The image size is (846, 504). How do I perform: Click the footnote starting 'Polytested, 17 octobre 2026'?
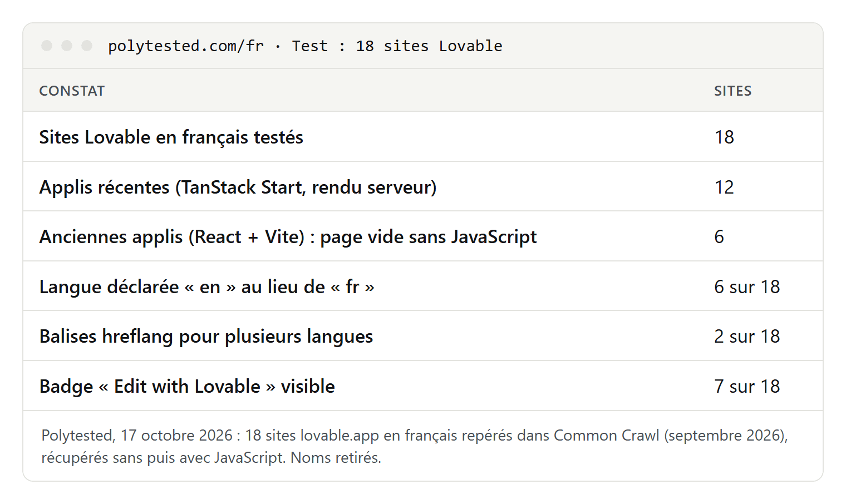415,446
